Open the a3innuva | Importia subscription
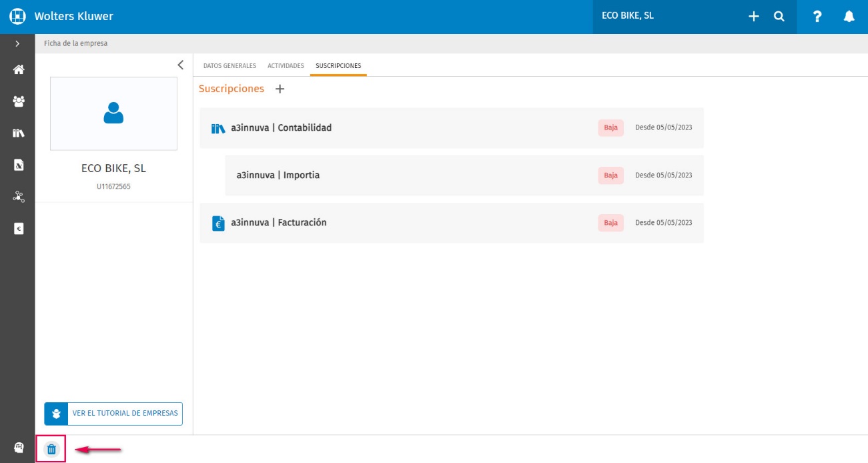 click(x=464, y=175)
